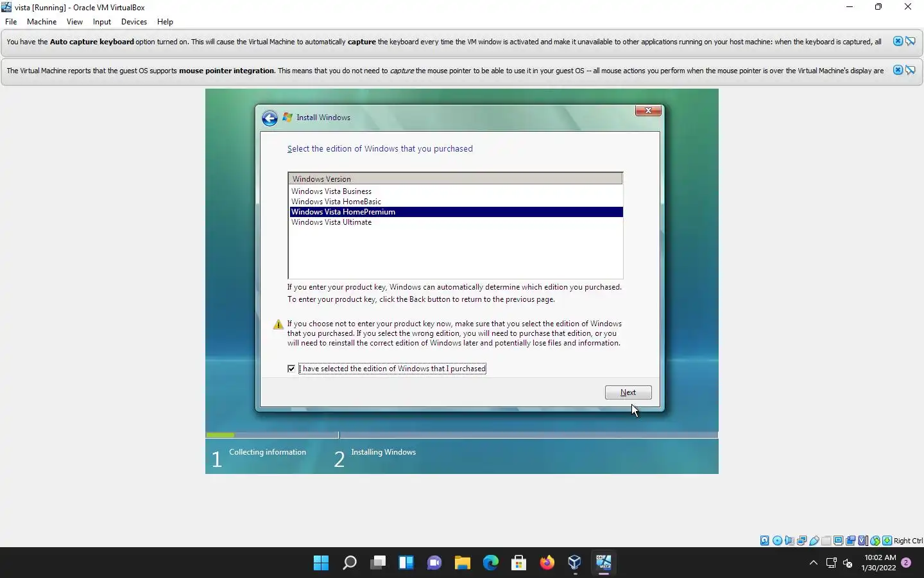This screenshot has height=578, width=924.
Task: Open File Explorer from the taskbar
Action: click(463, 563)
